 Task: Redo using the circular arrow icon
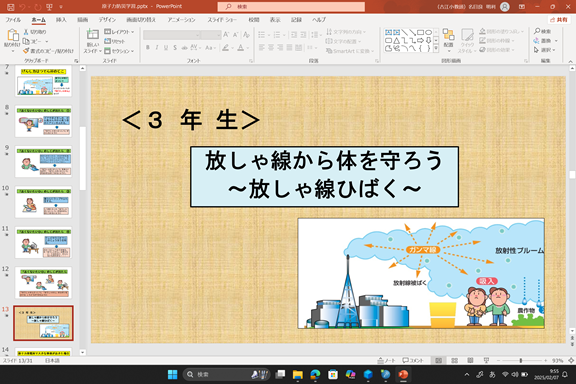pos(37,7)
